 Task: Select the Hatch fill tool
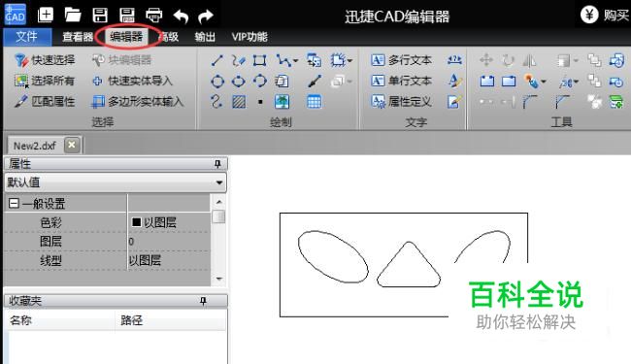pyautogui.click(x=239, y=102)
